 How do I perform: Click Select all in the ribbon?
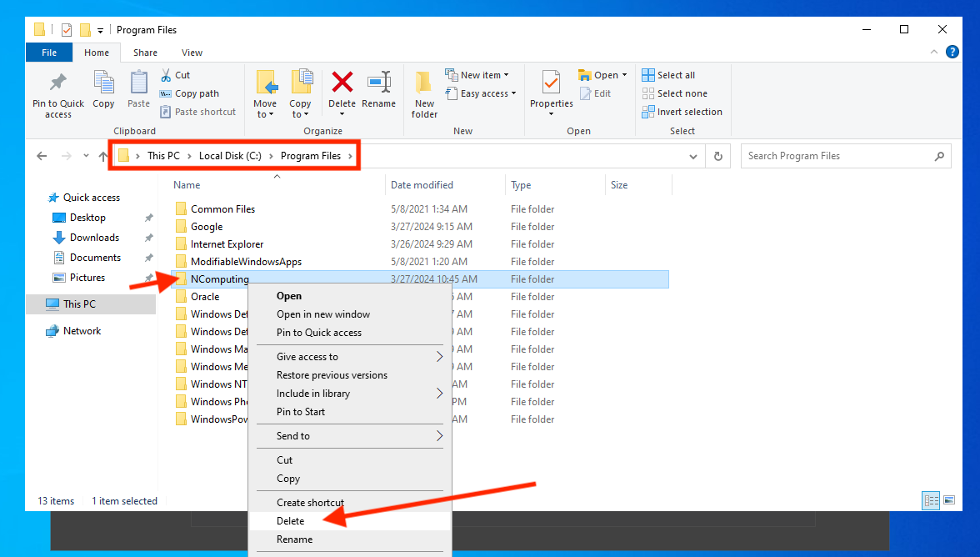coord(668,75)
